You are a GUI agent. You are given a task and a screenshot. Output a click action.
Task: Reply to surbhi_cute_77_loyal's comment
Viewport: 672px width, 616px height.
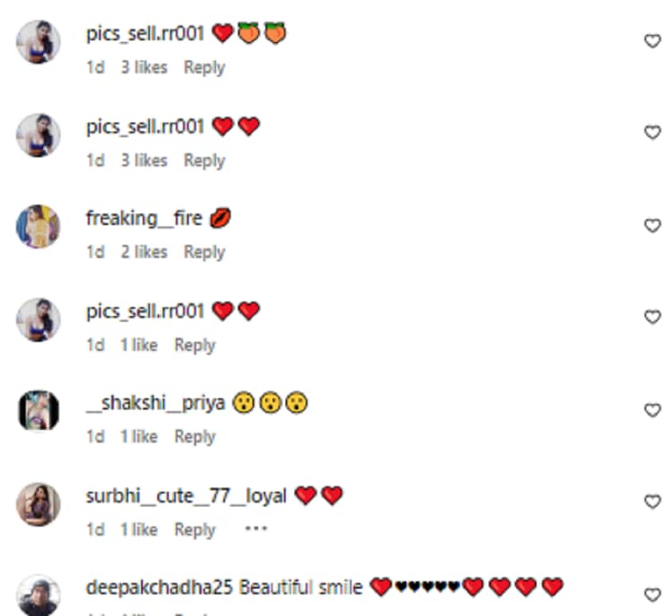coord(195,530)
